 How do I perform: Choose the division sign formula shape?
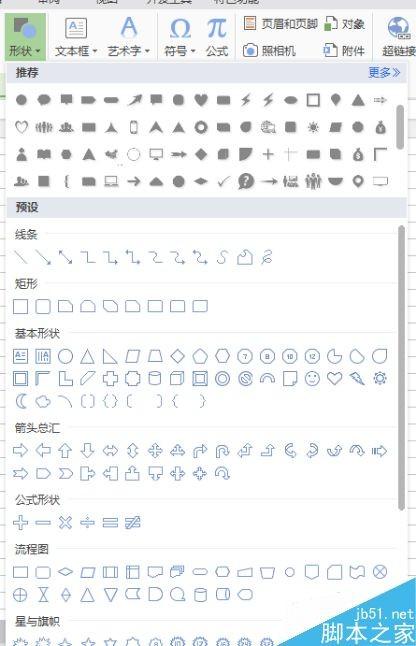(x=87, y=522)
